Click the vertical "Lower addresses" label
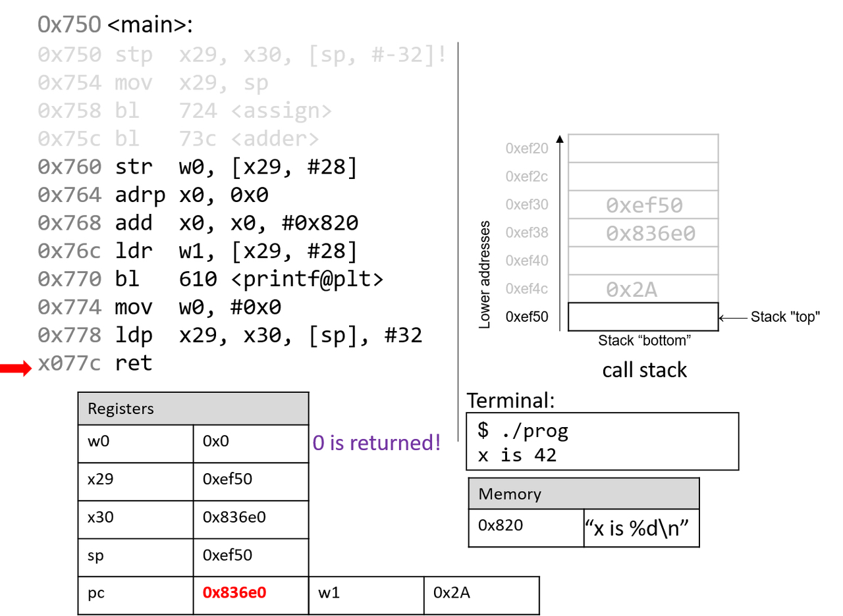Screen dimensions: 843x616 pyautogui.click(x=485, y=274)
